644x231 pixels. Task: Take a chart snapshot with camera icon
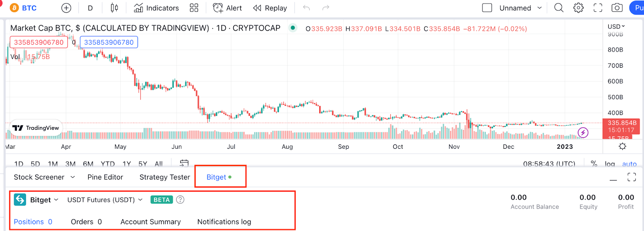coord(617,8)
